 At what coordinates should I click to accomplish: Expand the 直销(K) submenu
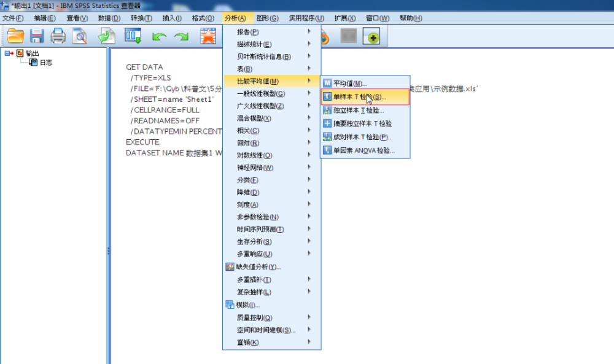272,343
